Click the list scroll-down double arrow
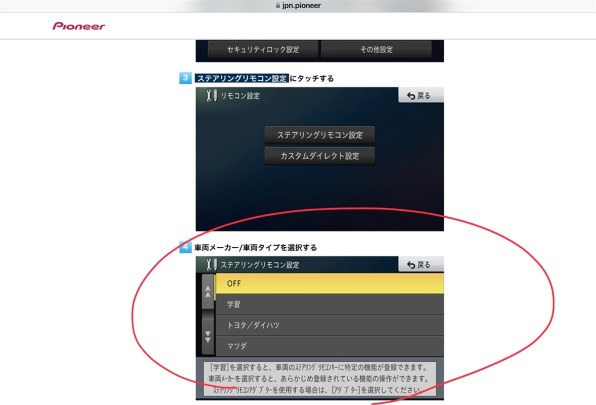This screenshot has width=596, height=405. [208, 336]
